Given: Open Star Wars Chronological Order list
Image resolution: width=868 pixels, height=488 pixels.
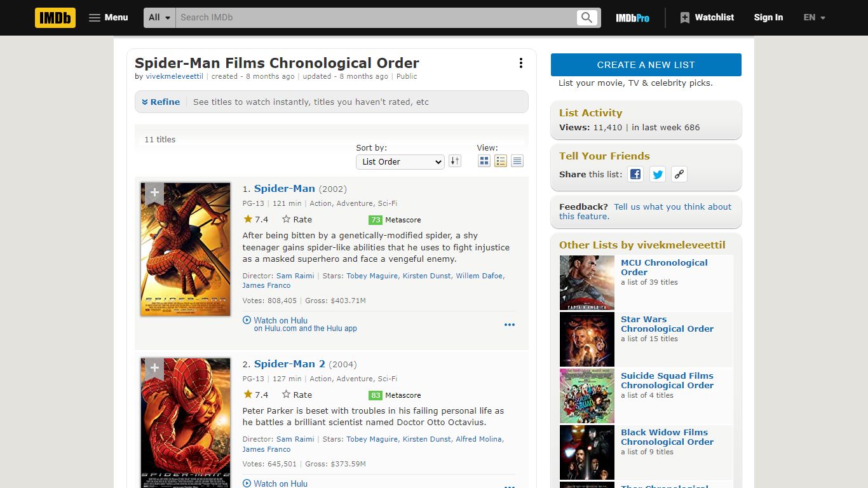Looking at the screenshot, I should point(667,324).
